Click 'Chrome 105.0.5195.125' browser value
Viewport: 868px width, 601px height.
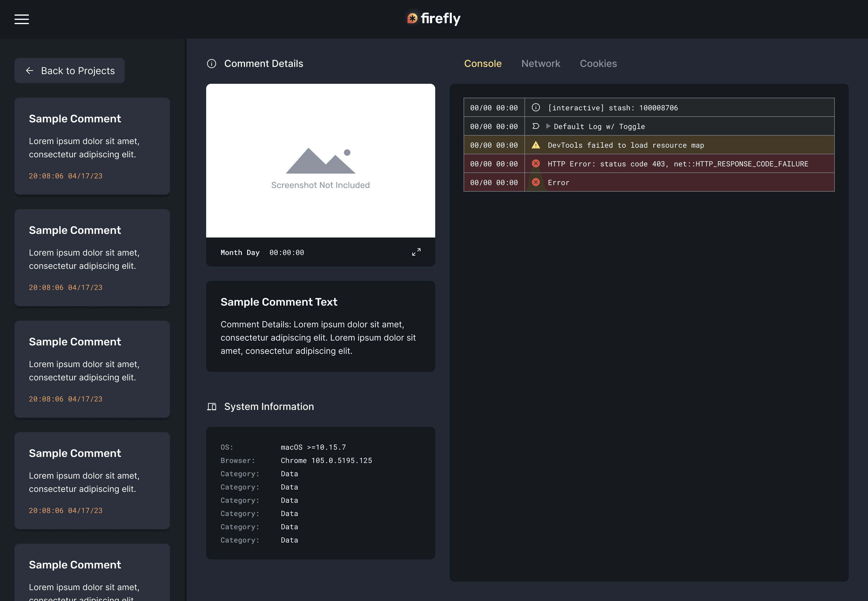click(326, 461)
